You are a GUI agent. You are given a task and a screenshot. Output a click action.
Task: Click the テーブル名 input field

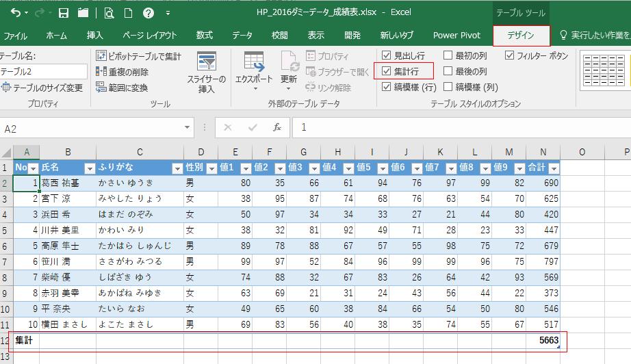pyautogui.click(x=43, y=71)
